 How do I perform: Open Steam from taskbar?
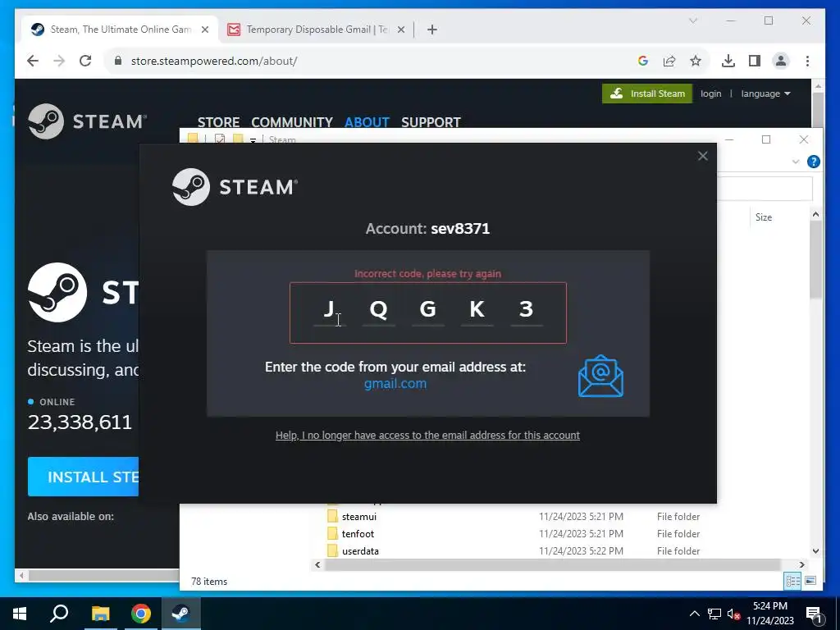click(x=181, y=614)
